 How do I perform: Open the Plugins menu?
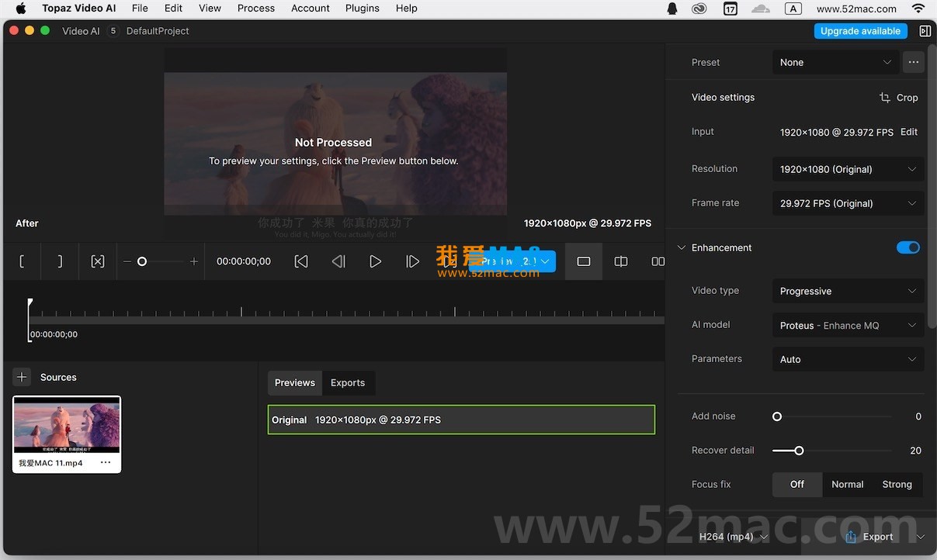pos(363,9)
